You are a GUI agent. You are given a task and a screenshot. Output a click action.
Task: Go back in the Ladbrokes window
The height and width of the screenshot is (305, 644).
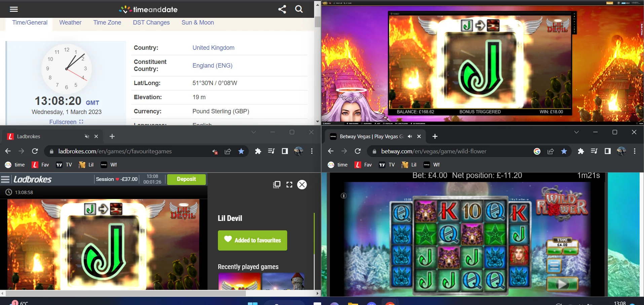[8, 151]
